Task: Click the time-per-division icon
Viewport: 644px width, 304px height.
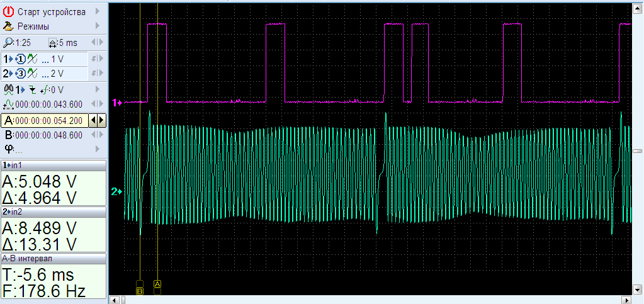Action: 53,43
